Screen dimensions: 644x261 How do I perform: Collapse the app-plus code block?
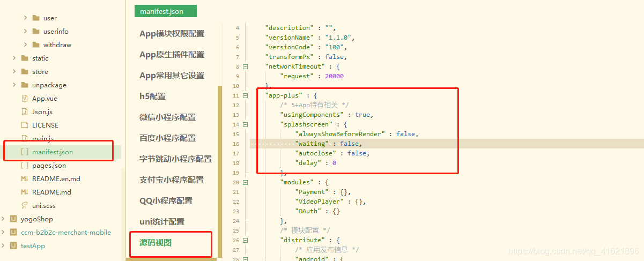tap(246, 95)
